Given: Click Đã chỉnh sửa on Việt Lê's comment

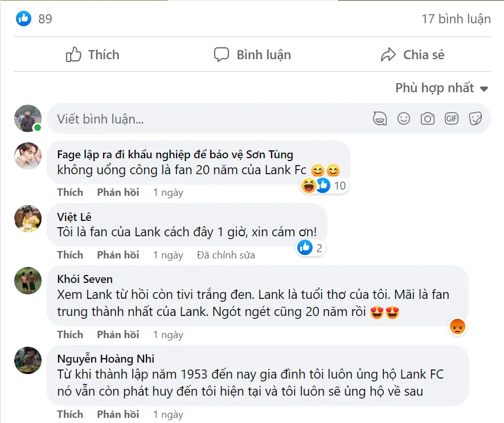Looking at the screenshot, I should [226, 254].
